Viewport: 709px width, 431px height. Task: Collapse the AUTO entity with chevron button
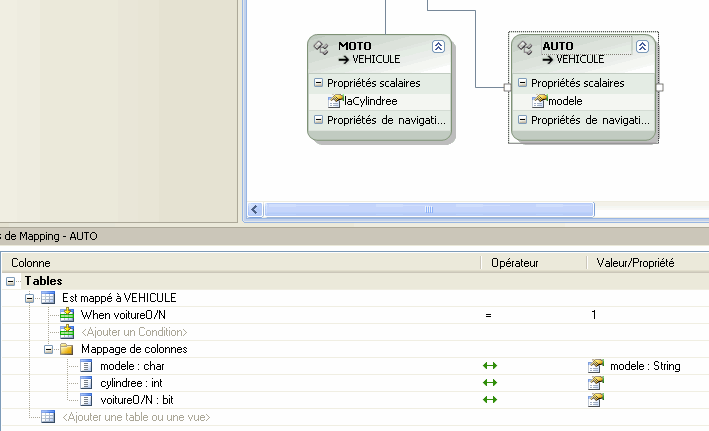(x=642, y=46)
